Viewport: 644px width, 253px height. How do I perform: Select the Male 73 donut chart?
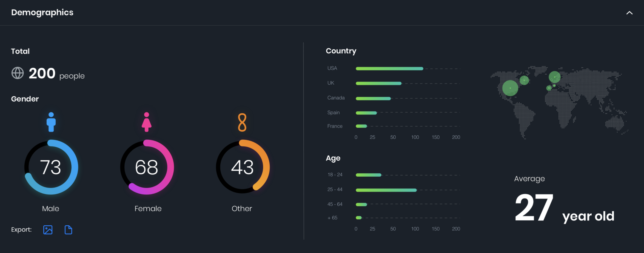pyautogui.click(x=51, y=167)
